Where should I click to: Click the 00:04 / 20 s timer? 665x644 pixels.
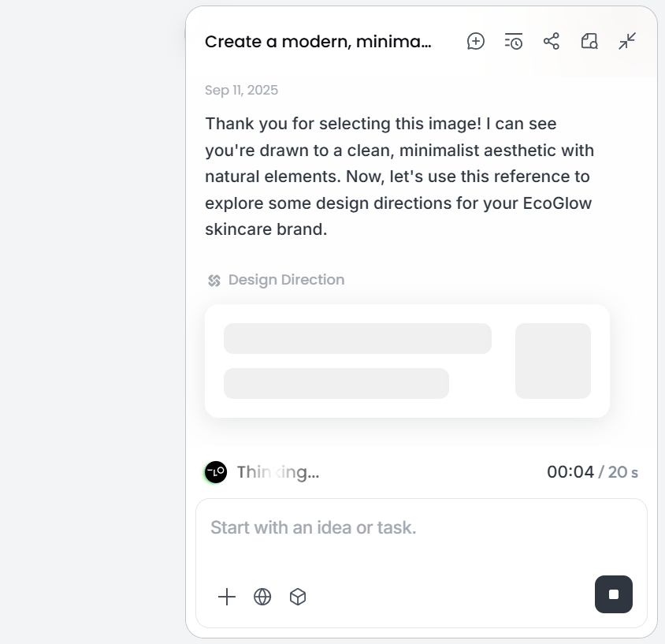click(592, 472)
